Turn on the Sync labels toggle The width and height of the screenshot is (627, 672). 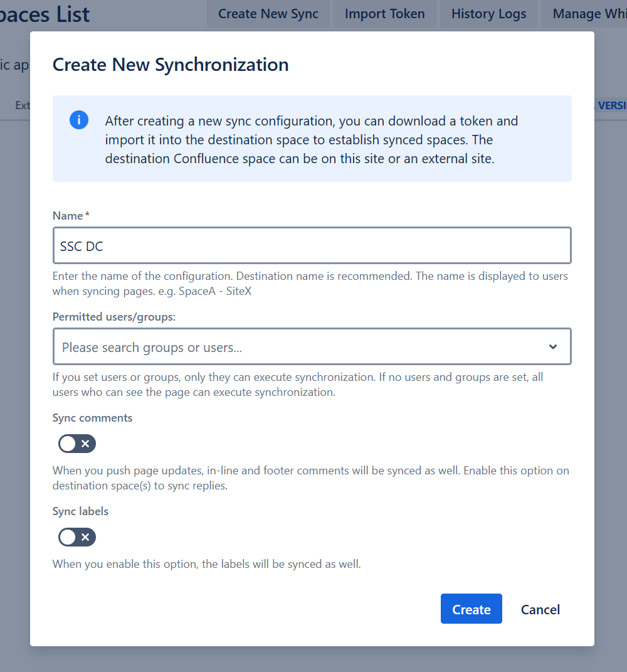coord(77,537)
